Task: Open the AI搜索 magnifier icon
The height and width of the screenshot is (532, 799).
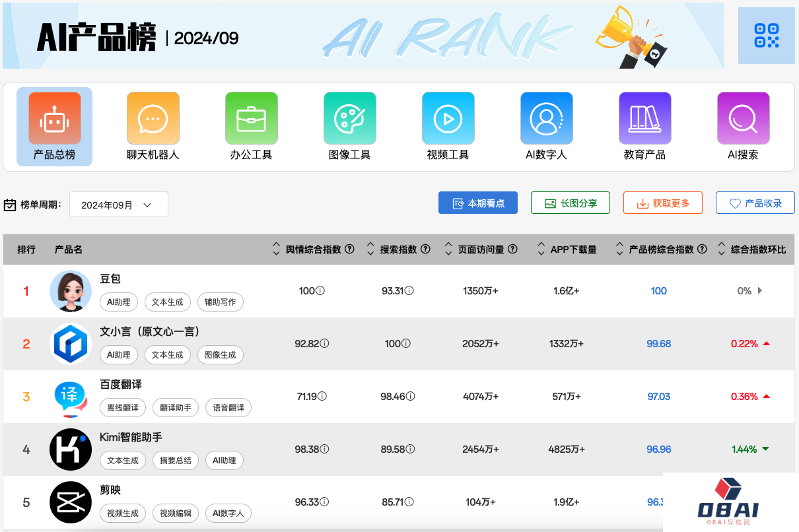Action: [x=743, y=117]
